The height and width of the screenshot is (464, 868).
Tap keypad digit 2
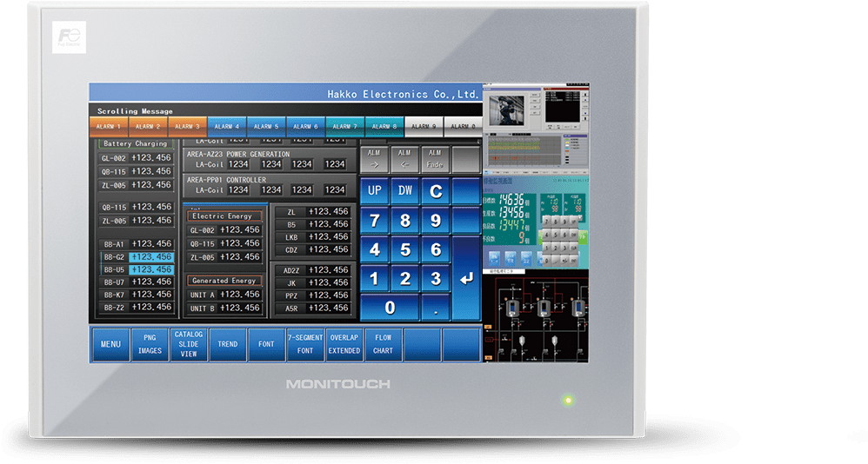click(405, 279)
